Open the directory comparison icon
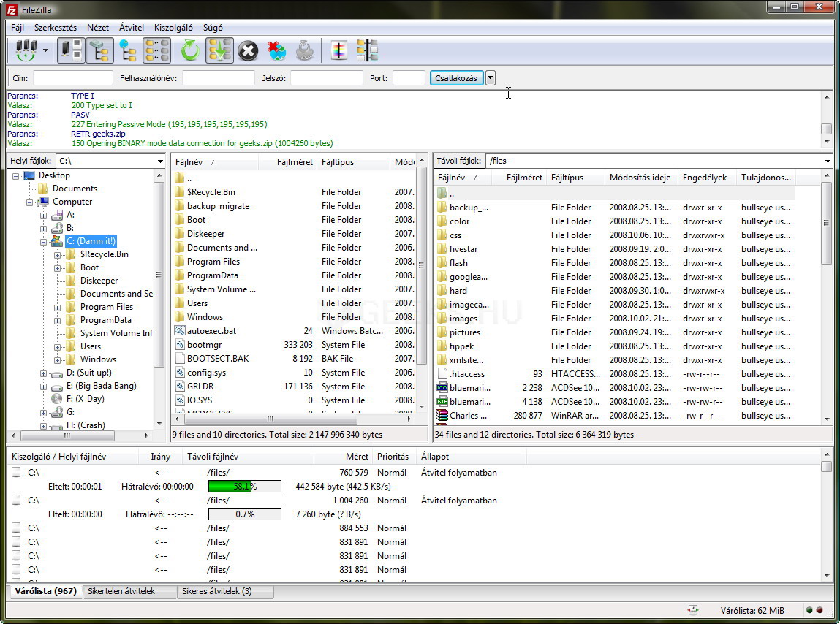The height and width of the screenshot is (624, 840). click(x=367, y=50)
